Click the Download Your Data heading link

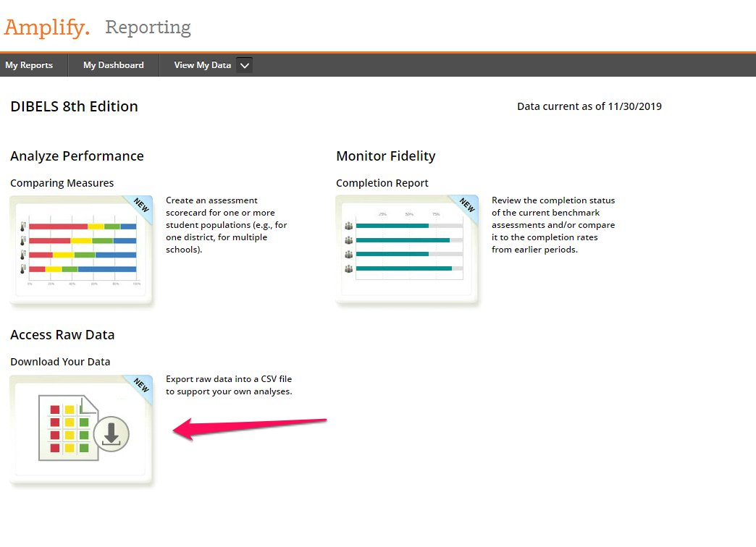[x=60, y=362]
